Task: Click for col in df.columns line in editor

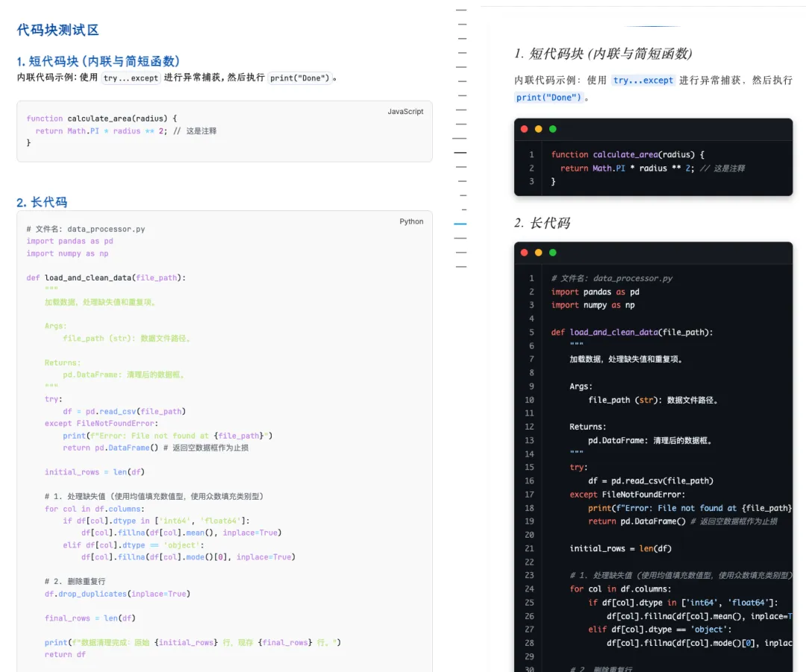Action: (x=95, y=509)
